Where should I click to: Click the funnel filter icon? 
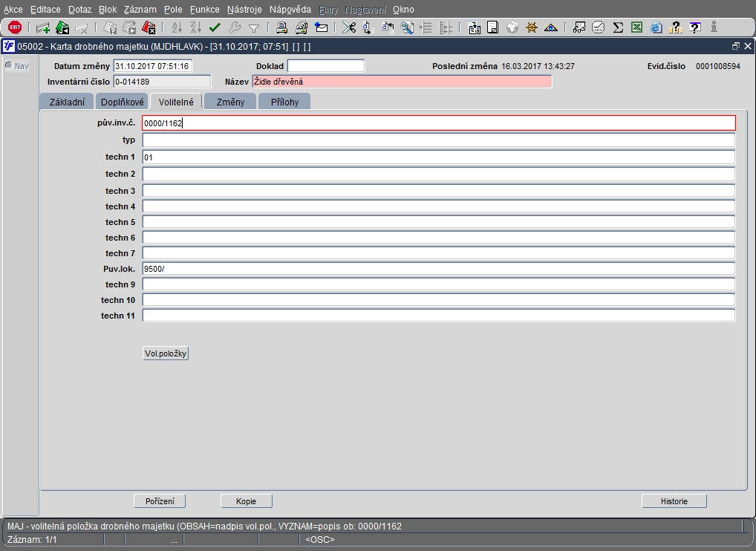253,28
